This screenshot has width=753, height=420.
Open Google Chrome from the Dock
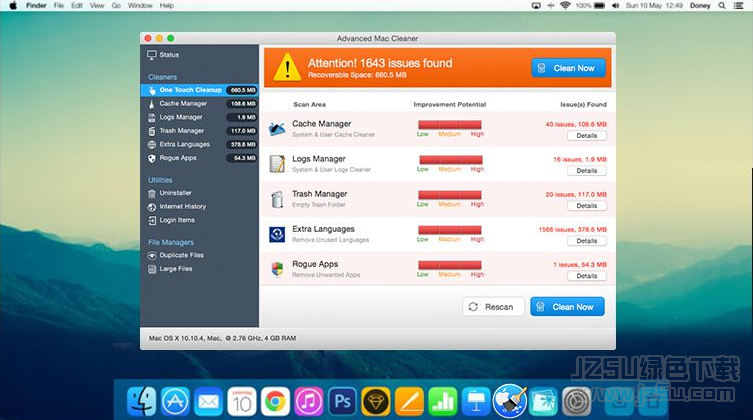(x=275, y=401)
